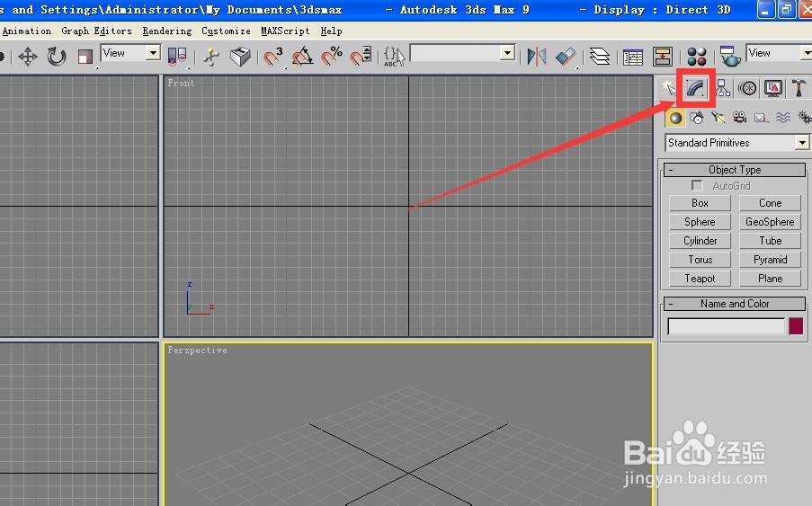Open Edit Named Selection Sets
This screenshot has width=812, height=506.
pos(394,57)
